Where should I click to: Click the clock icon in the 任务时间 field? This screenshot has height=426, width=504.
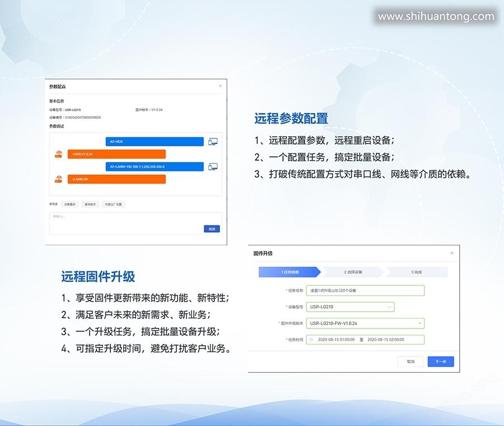[x=311, y=340]
